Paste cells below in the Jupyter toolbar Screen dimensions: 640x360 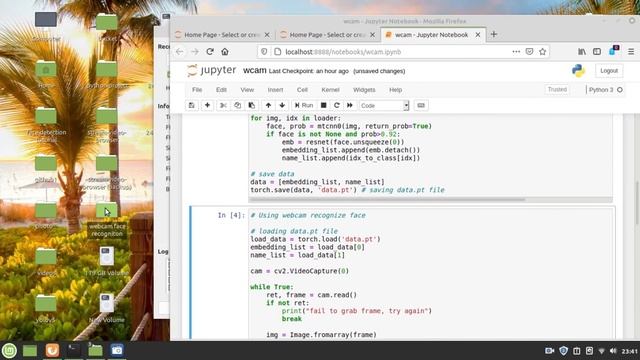(251, 105)
